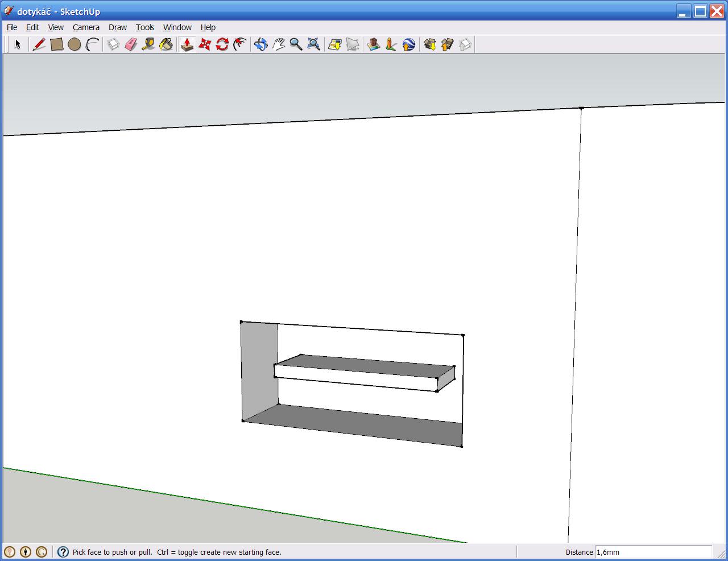
Task: Choose the Rectangle drawing tool
Action: 56,44
